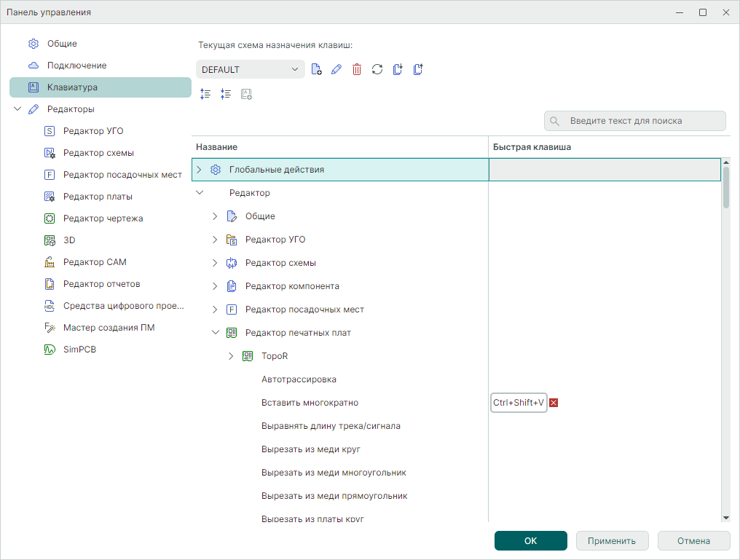Select Редактор платы in the sidebar
This screenshot has height=560, width=740.
(x=98, y=197)
